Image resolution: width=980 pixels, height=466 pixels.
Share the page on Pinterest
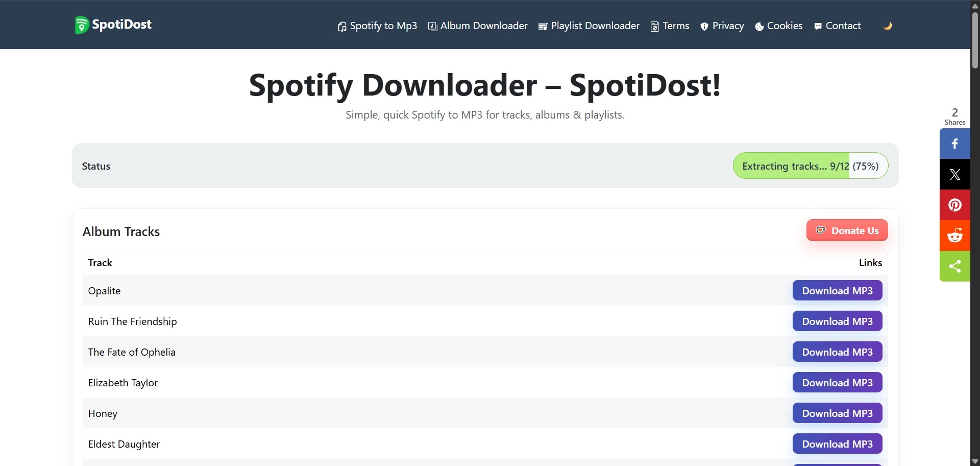pyautogui.click(x=954, y=205)
